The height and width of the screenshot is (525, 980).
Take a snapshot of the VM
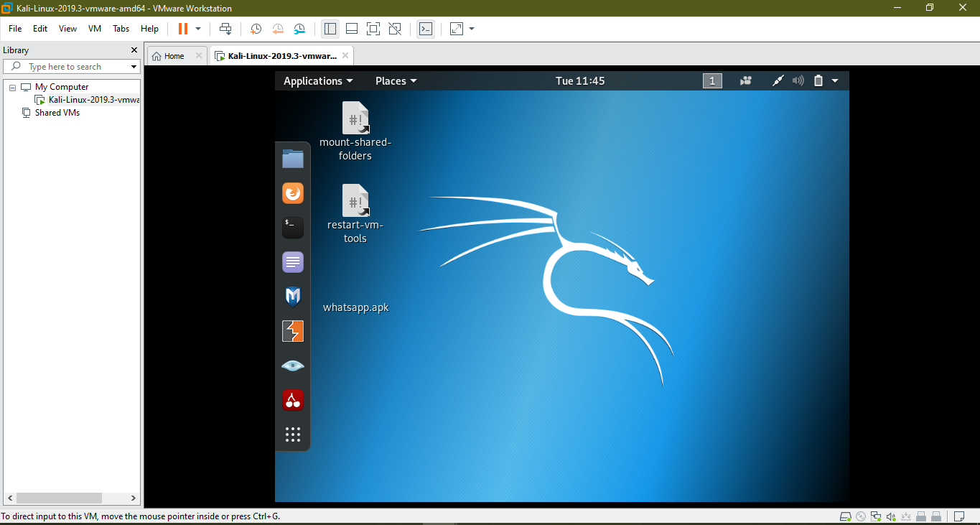(256, 29)
